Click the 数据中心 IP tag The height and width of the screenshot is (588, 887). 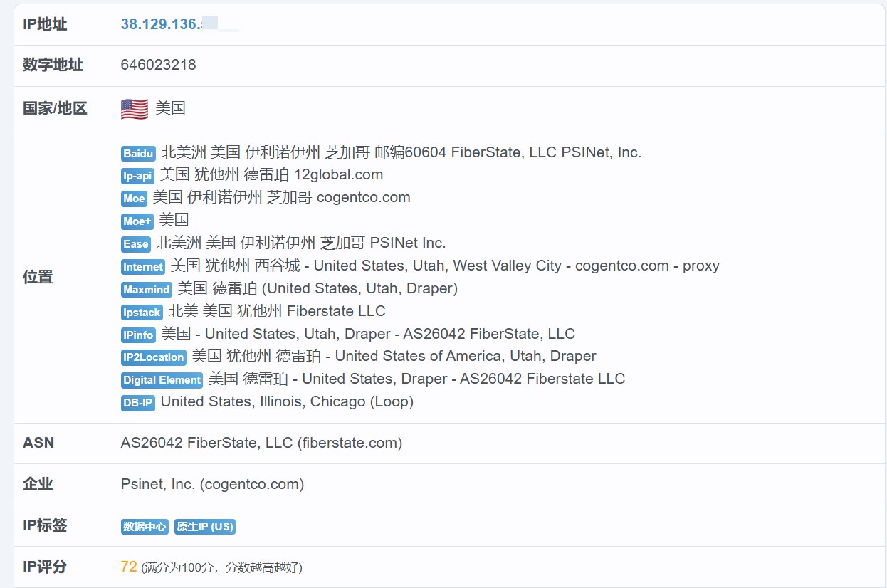pos(145,527)
